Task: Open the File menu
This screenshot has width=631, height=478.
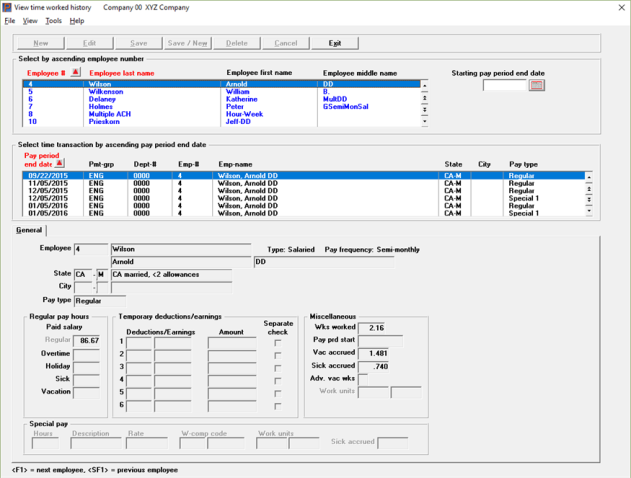Action: tap(10, 20)
